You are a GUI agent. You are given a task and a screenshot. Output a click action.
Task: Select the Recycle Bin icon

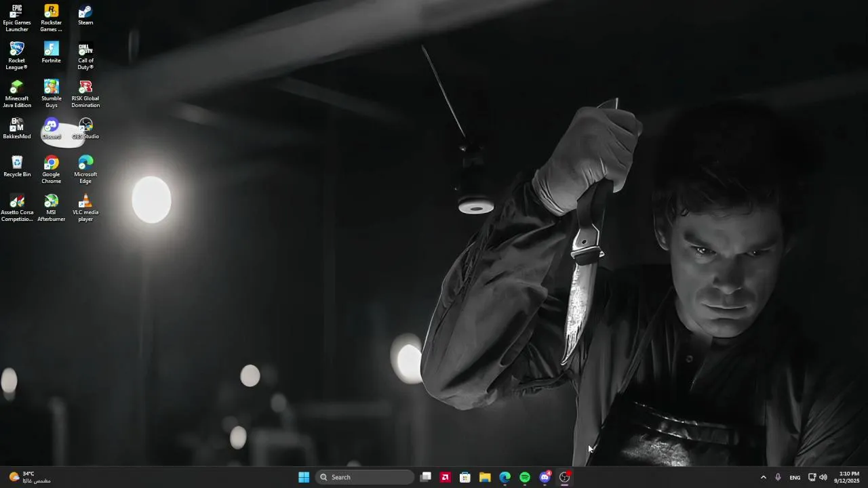pos(17,167)
